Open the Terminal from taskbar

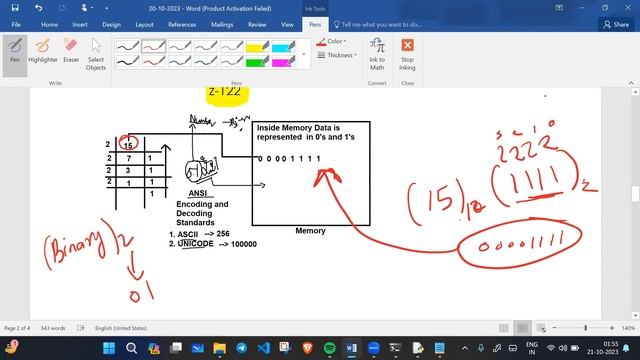pos(395,348)
